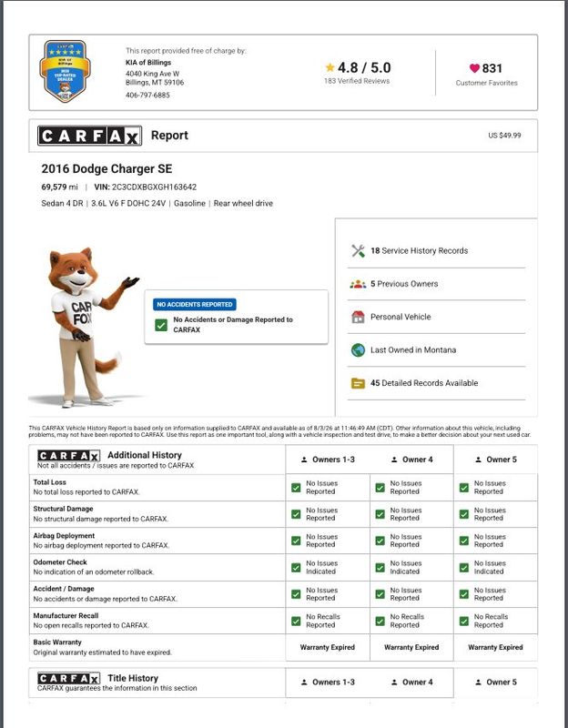This screenshot has width=568, height=728.
Task: Click the Owner 5 person icon in Additional History
Action: click(x=479, y=460)
